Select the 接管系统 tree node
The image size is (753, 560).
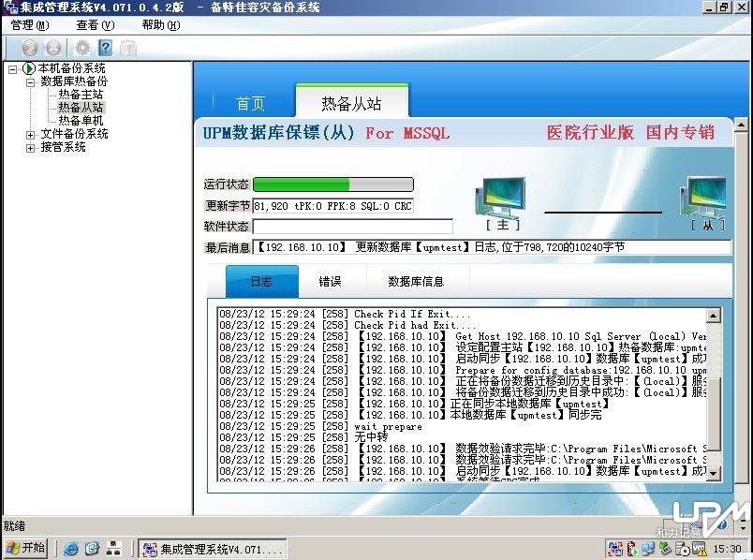coord(63,147)
